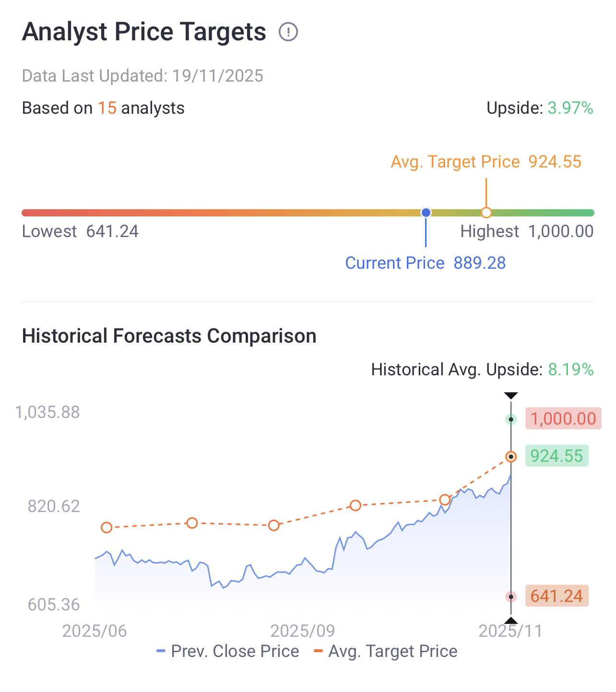Click the green 924.55 chart label tag
The width and height of the screenshot is (616, 692).
coord(557,455)
